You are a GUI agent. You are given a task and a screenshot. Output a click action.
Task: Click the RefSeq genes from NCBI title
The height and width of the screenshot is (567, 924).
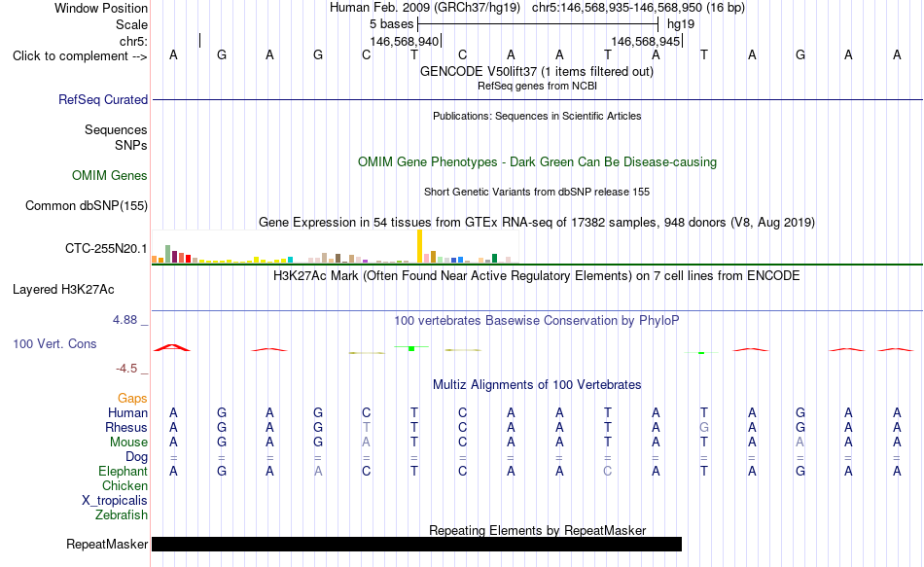click(537, 86)
